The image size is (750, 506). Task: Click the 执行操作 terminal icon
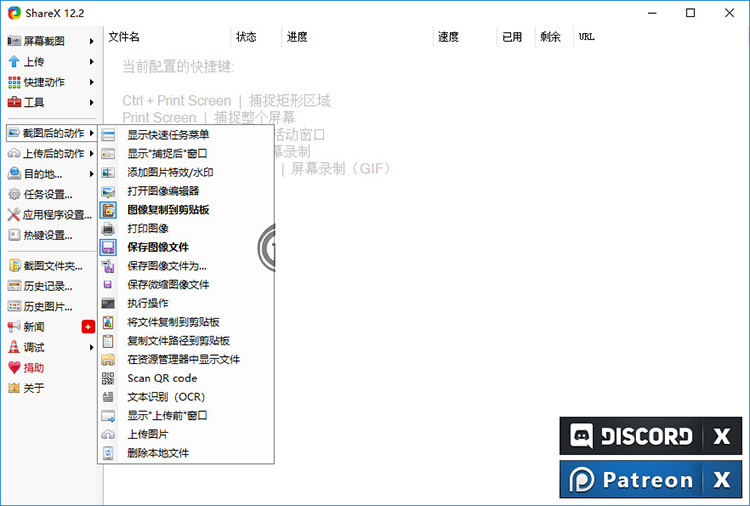point(108,303)
